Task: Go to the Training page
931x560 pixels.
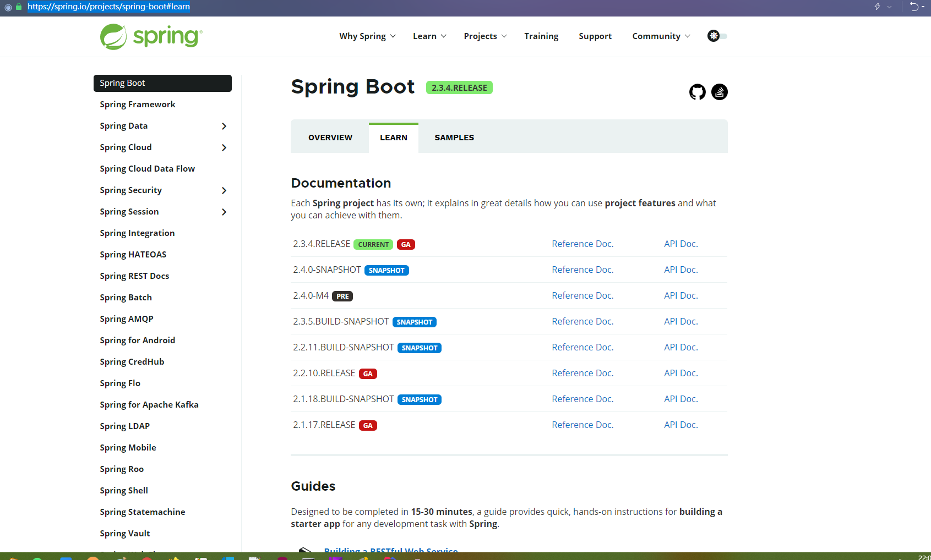Action: point(541,36)
